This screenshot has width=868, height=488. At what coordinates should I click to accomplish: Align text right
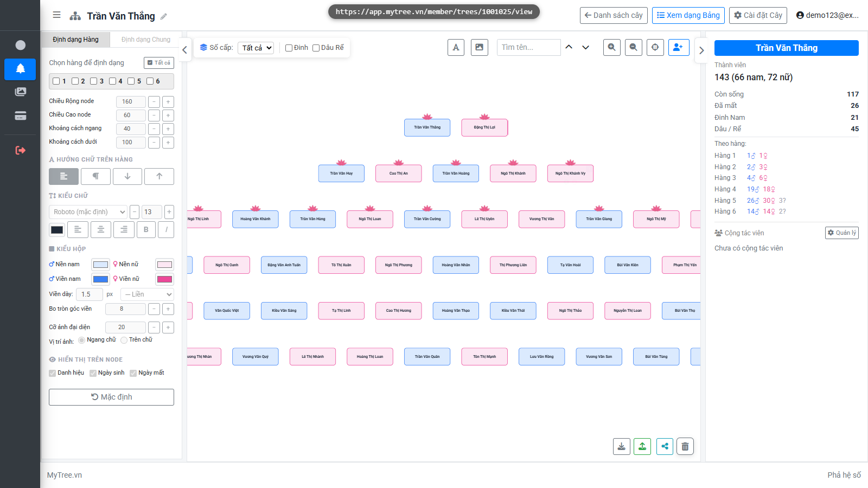coord(124,229)
